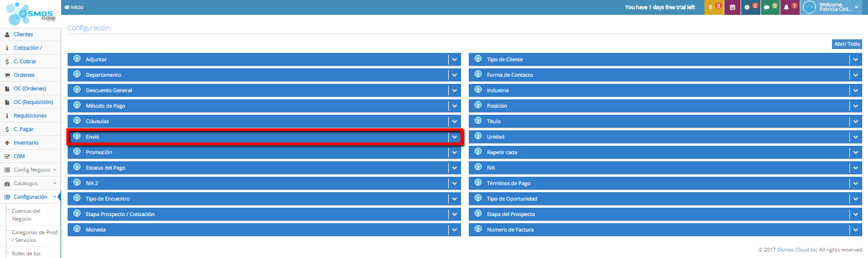
Task: Click the help icon beside Cláusulas
Action: pos(77,121)
